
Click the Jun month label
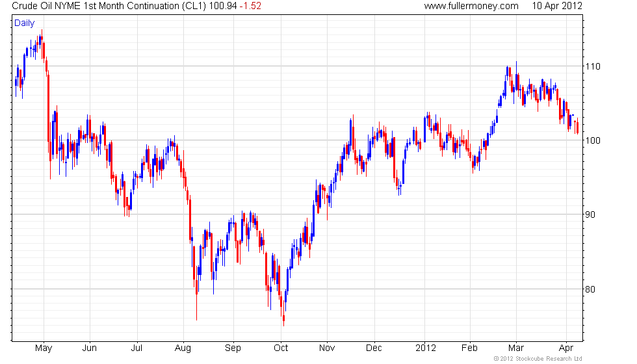90,348
